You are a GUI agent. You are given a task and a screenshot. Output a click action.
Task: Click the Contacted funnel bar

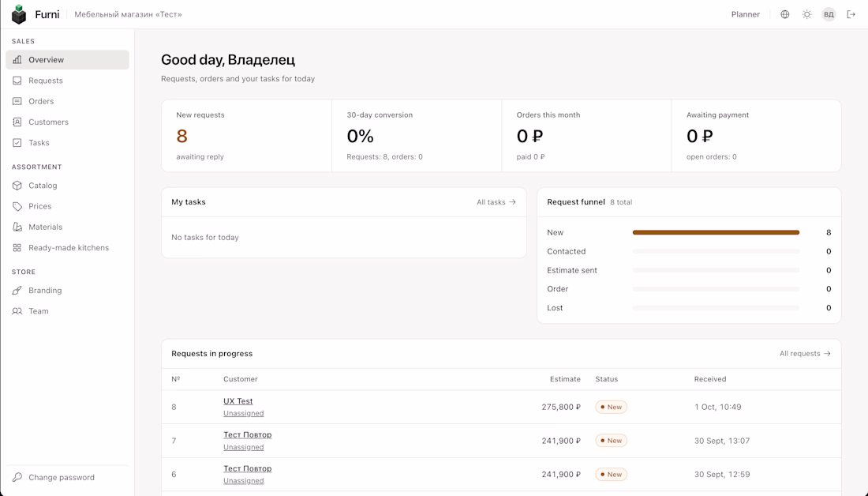click(716, 252)
